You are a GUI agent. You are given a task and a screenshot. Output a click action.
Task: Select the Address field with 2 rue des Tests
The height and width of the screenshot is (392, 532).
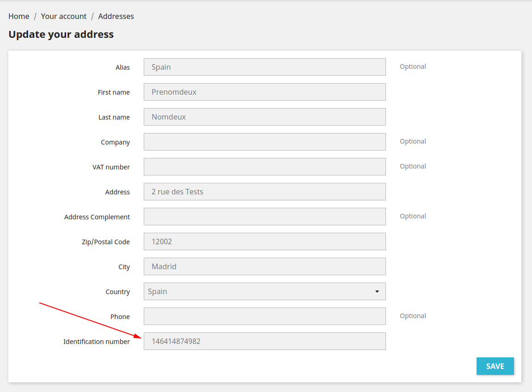point(264,191)
